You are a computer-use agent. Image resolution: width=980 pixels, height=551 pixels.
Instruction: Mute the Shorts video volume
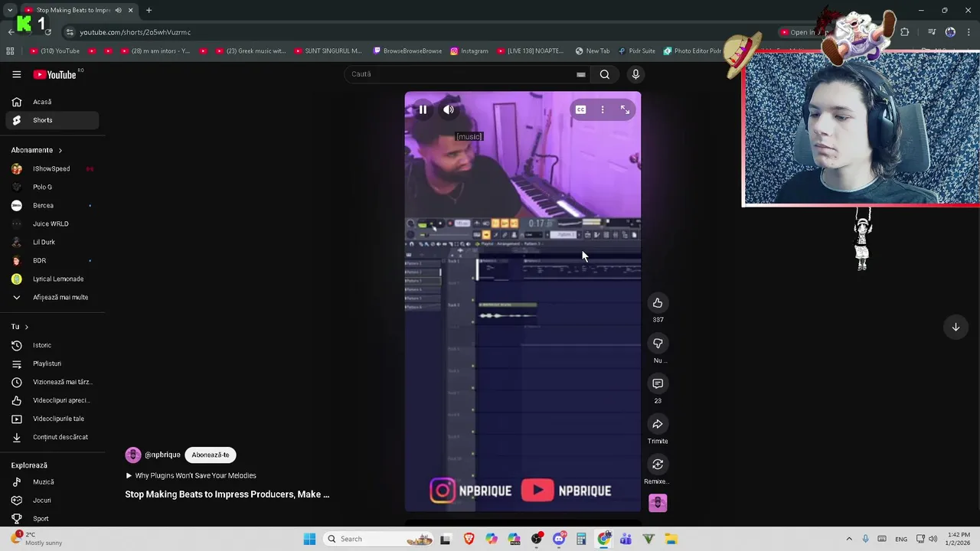tap(449, 109)
